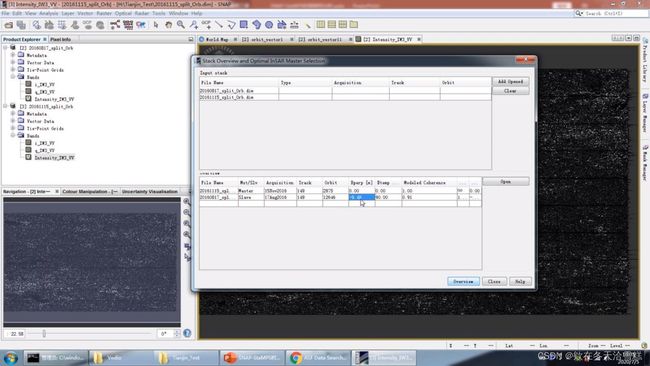Collapse the Bands folder of product [2]
This screenshot has width=650, height=366.
13,77
